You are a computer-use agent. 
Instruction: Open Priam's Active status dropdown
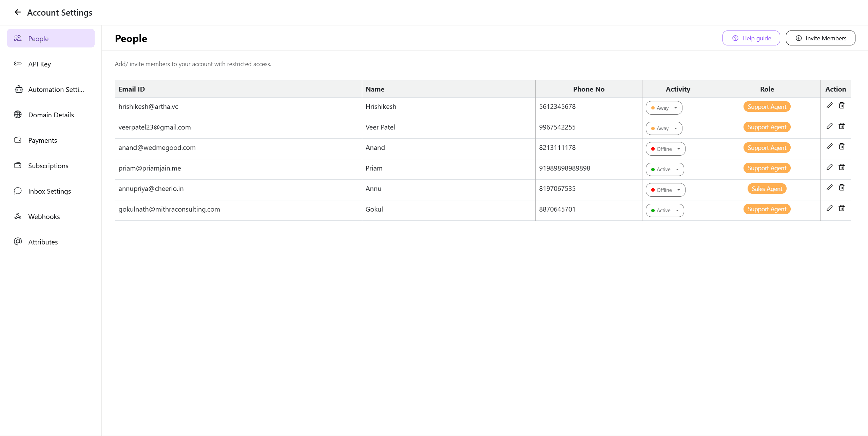coord(664,170)
